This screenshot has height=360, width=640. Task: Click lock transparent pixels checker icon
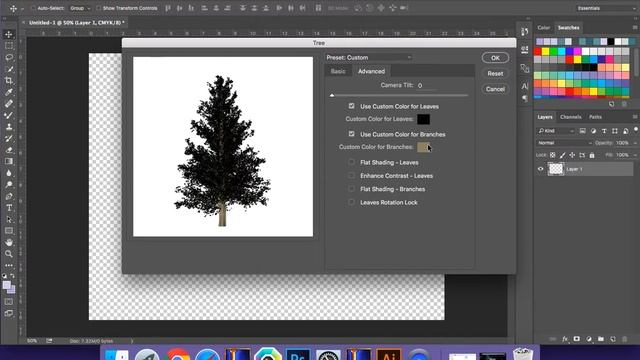pos(553,155)
